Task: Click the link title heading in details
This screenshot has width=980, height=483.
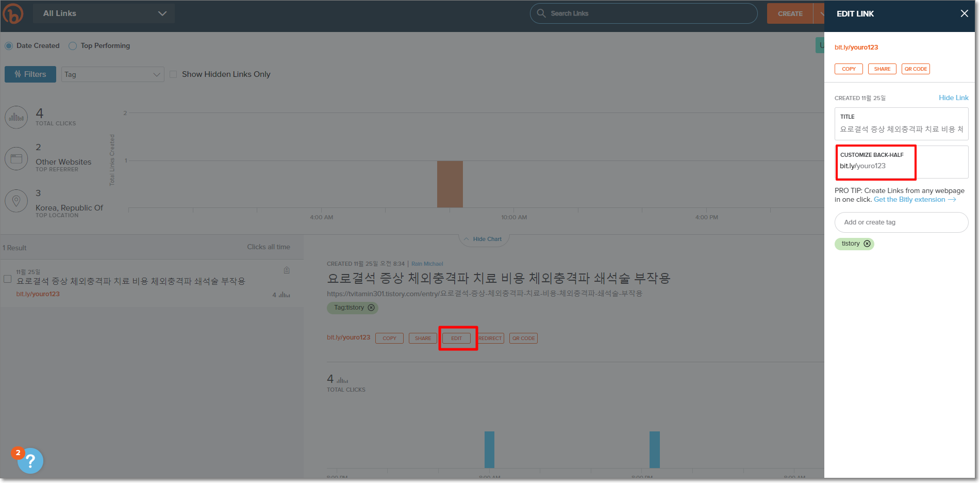Action: (x=499, y=279)
